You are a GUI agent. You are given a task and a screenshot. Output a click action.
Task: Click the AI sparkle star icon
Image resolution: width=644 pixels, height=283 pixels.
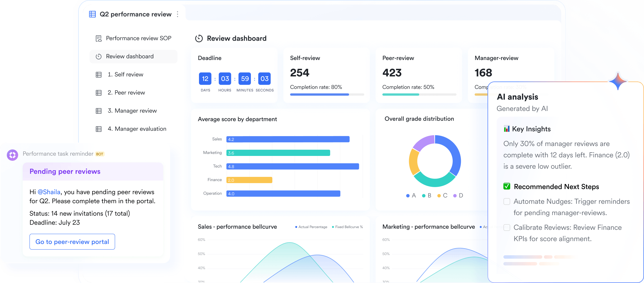618,81
